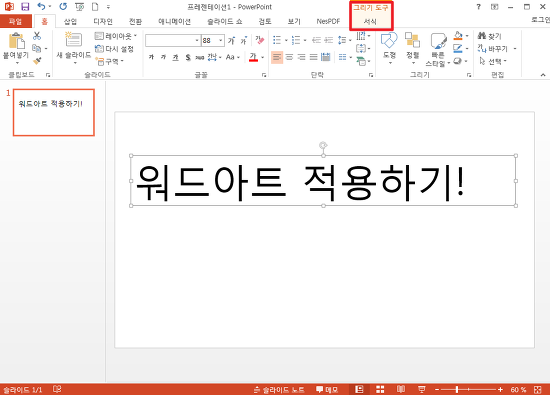Click the Paste (붙여넣기) clipboard icon
This screenshot has height=395, width=550.
(16, 41)
